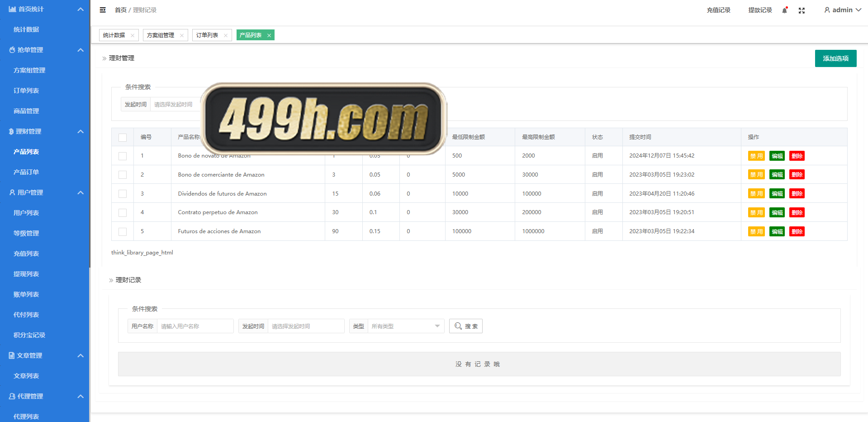The image size is (868, 422).
Task: Disable the Futuros de acciones product
Action: pyautogui.click(x=756, y=231)
